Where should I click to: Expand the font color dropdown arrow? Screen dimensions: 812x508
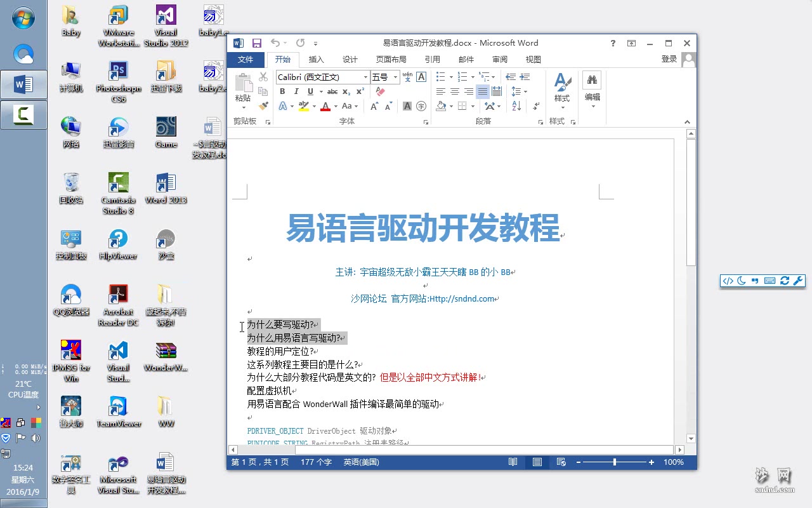pos(335,105)
